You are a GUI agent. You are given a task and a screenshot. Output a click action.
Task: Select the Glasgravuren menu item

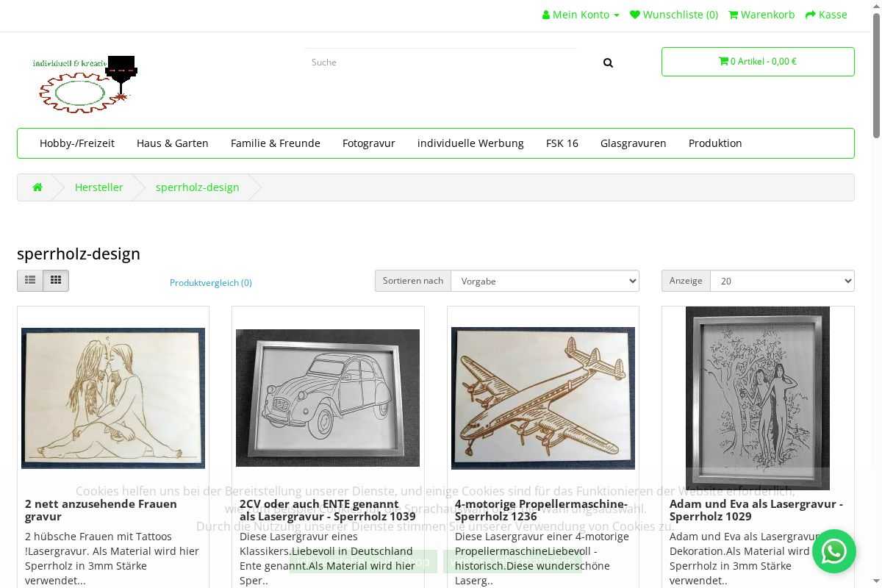pyautogui.click(x=633, y=143)
